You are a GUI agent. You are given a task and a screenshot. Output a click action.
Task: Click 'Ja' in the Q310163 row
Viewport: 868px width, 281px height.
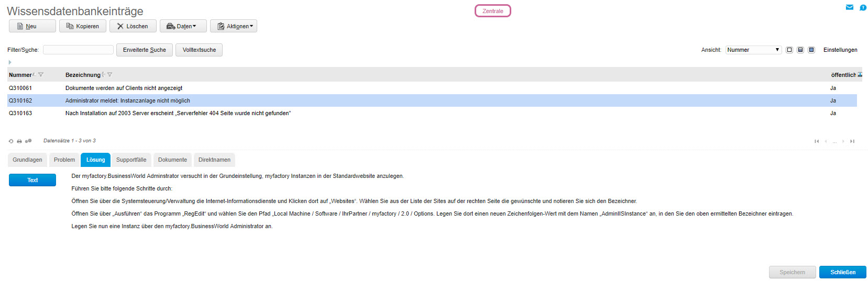point(833,113)
